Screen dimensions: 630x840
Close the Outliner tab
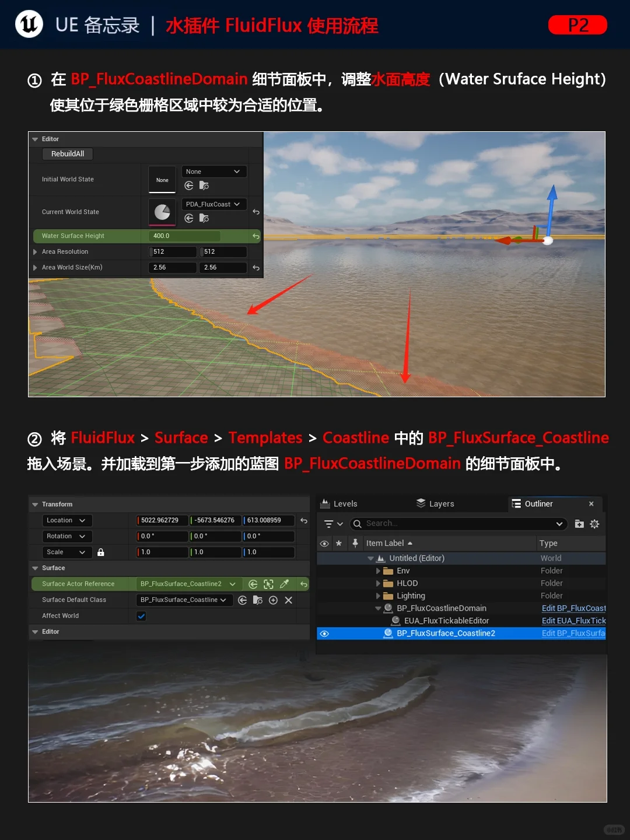pyautogui.click(x=591, y=504)
